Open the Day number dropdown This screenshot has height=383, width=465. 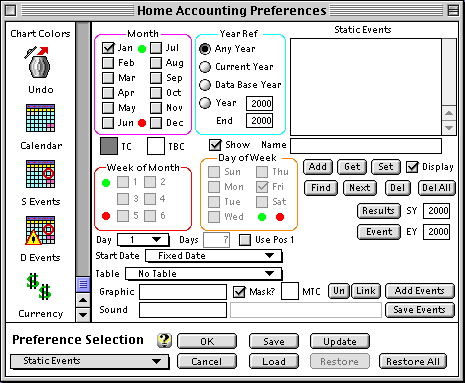[143, 240]
